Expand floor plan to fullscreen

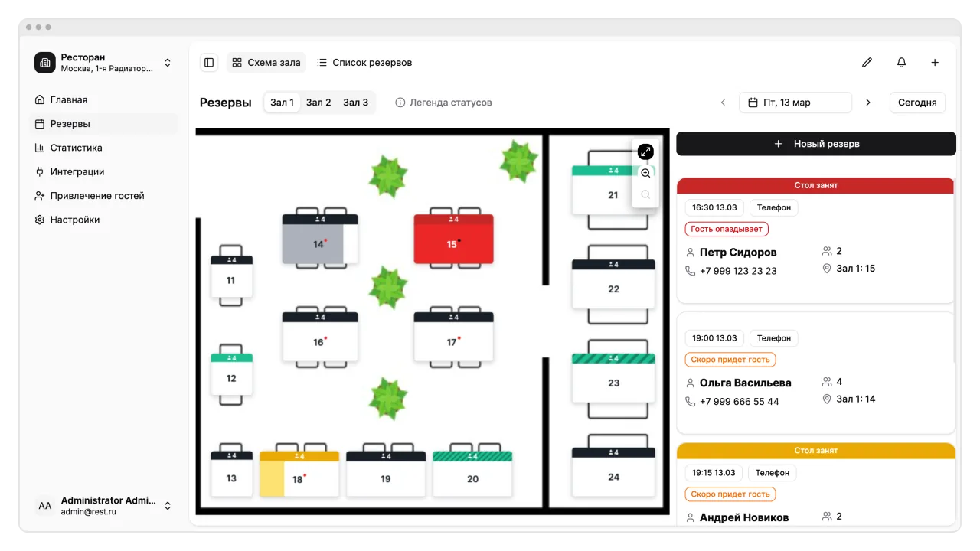click(x=645, y=152)
